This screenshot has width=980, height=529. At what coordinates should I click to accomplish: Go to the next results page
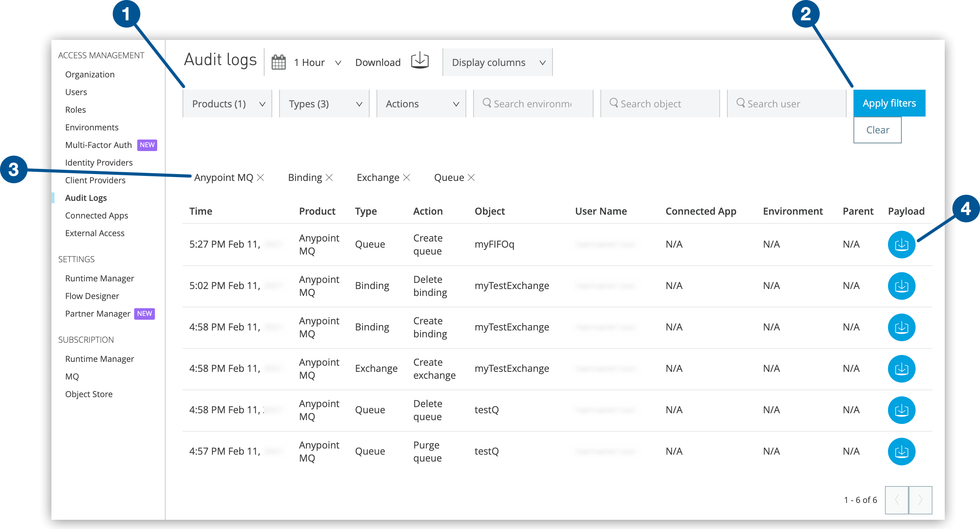click(920, 500)
